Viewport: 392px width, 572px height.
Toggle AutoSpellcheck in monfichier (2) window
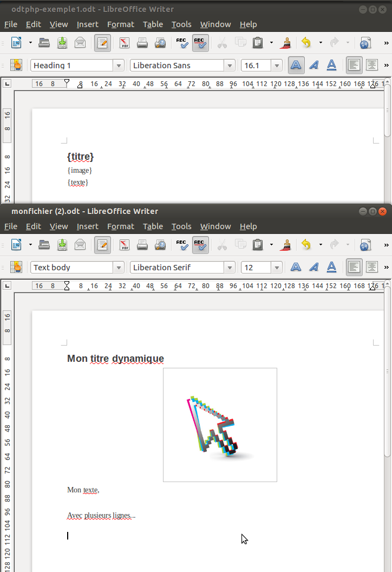coord(200,245)
